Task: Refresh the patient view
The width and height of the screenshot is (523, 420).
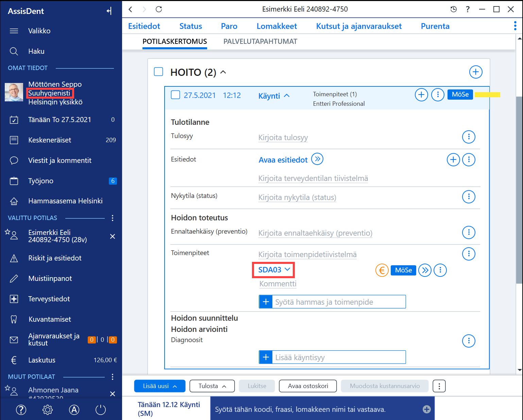Action: (159, 9)
